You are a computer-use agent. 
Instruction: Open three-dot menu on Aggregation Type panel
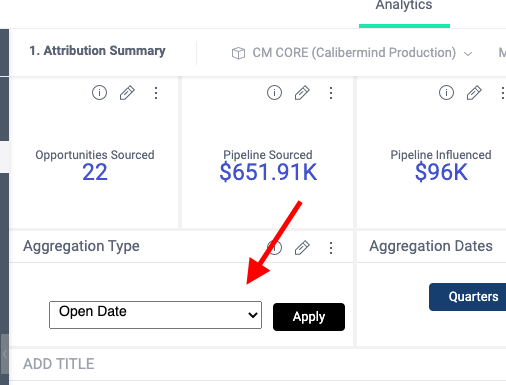click(x=331, y=248)
